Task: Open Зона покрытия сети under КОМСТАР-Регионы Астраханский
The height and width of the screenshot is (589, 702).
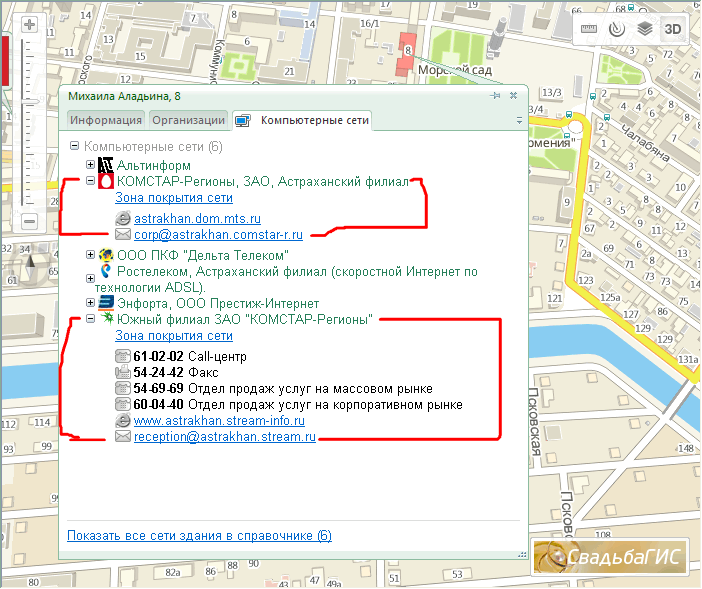Action: [174, 197]
